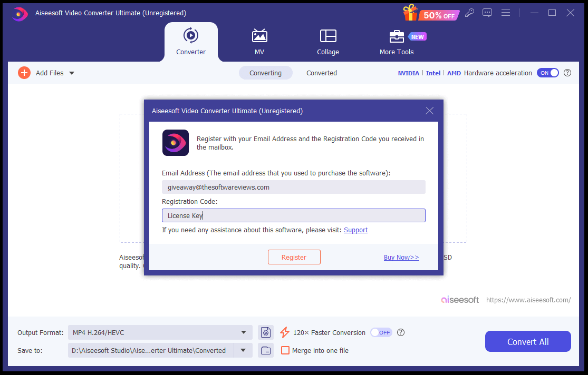Open the output profile settings gear icon

coord(265,332)
